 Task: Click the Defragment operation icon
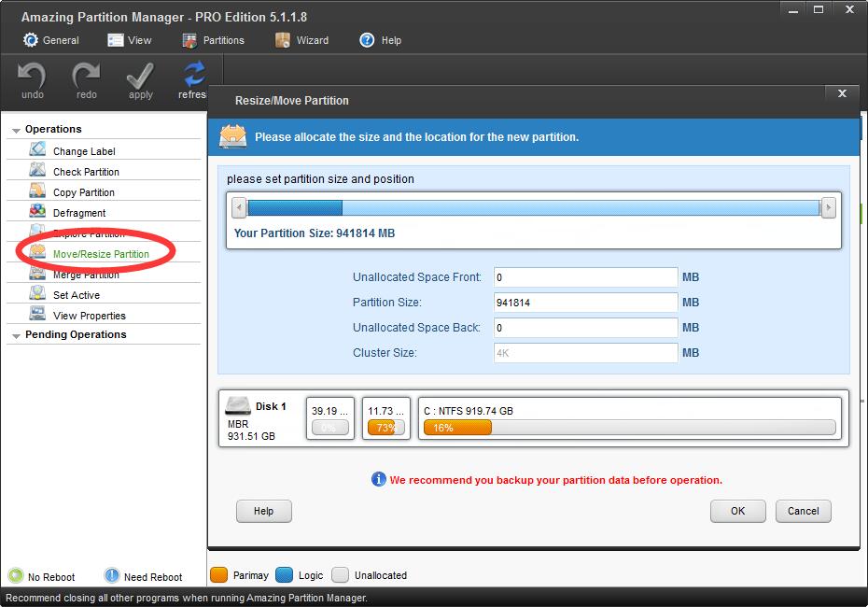click(37, 212)
